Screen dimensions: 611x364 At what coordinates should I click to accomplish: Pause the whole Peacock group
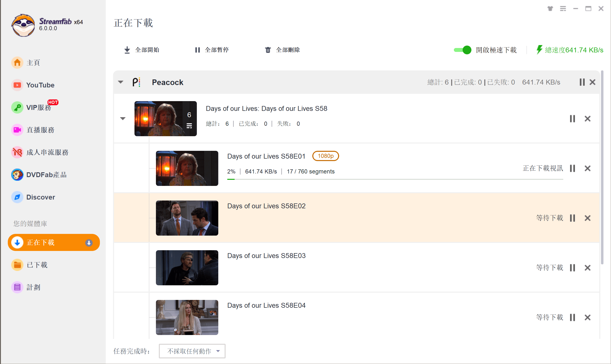coord(582,82)
